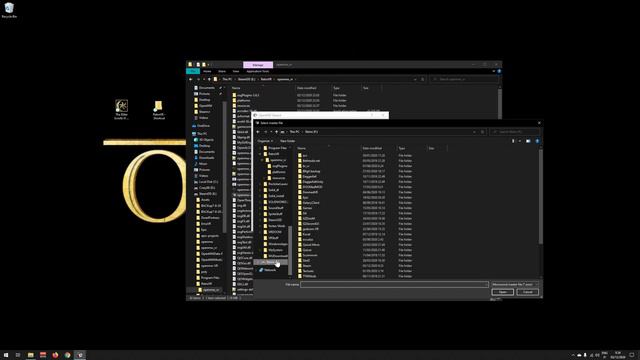The image size is (640, 360).
Task: Select Network in file dialog tree
Action: click(269, 270)
